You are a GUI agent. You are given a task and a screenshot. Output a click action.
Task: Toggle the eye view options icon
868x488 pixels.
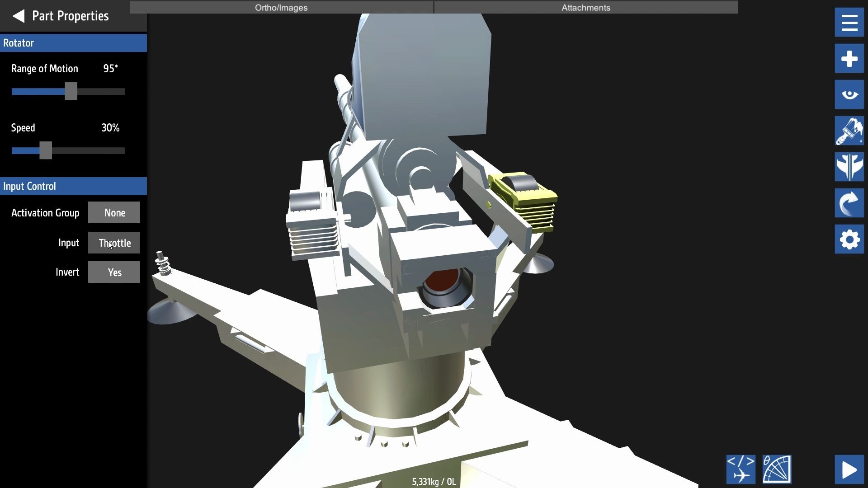(849, 95)
